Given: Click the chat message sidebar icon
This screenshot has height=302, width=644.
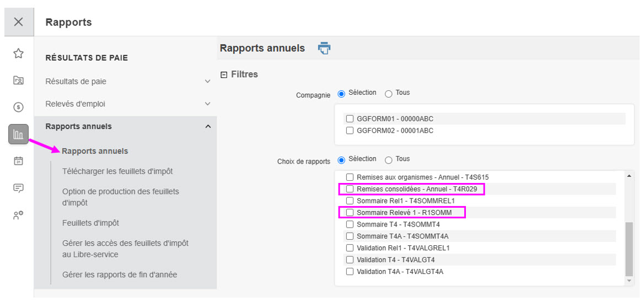Looking at the screenshot, I should pos(18,188).
